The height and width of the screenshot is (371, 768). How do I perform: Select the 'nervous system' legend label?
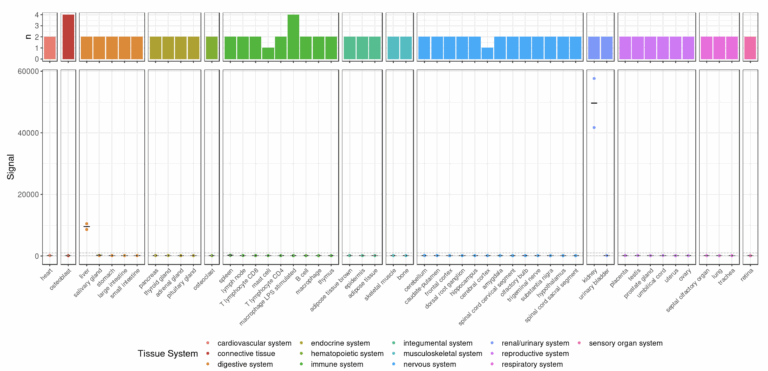click(430, 364)
